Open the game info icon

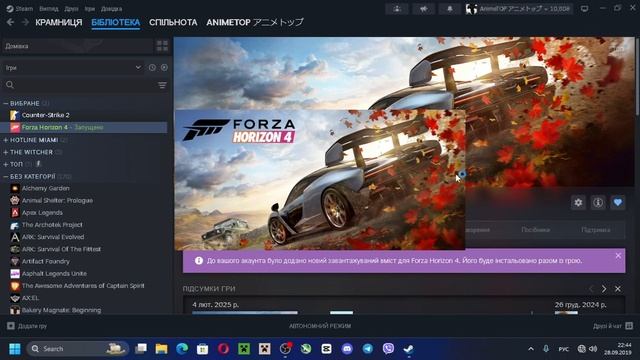pos(598,202)
